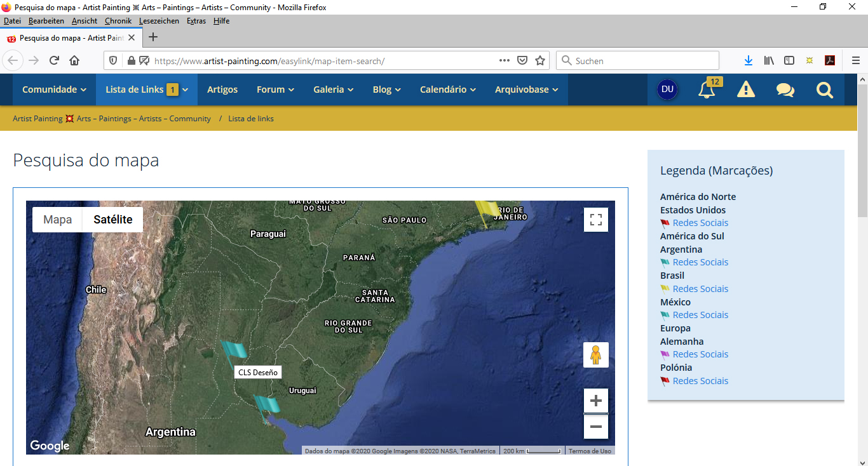This screenshot has width=868, height=466.
Task: Expand the Galeria dropdown menu
Action: 333,90
